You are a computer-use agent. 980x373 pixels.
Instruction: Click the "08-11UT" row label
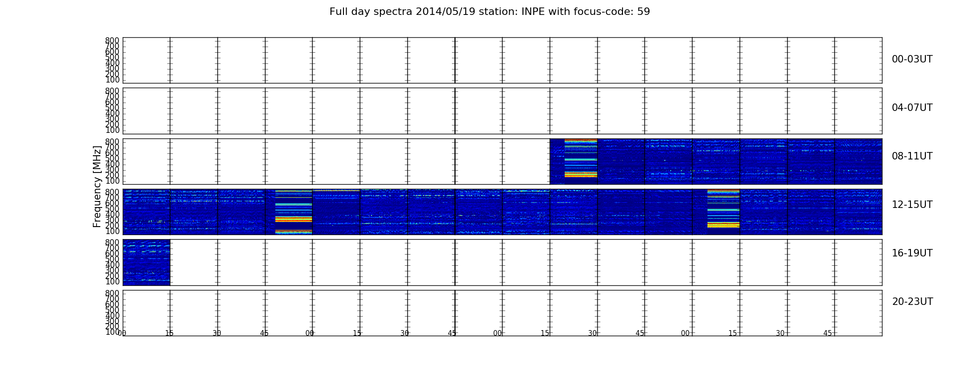tap(912, 156)
